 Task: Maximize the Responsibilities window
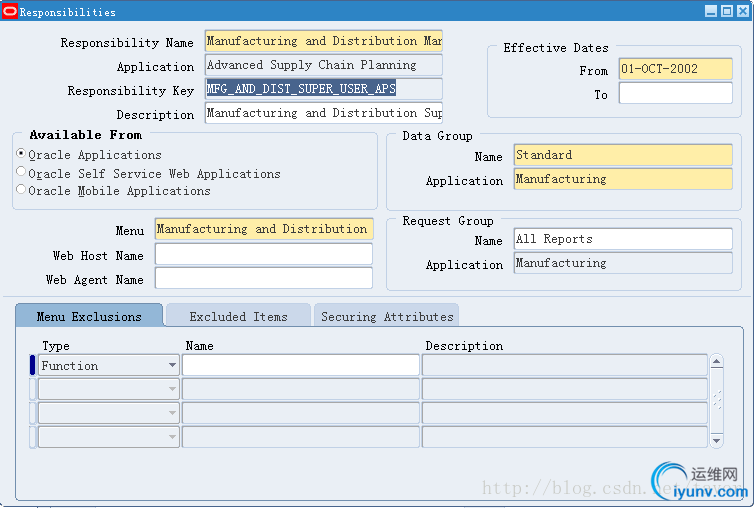(x=727, y=11)
